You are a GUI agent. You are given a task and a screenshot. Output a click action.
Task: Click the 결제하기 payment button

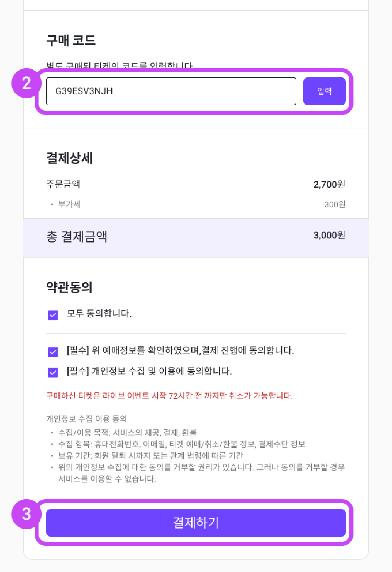pyautogui.click(x=196, y=522)
